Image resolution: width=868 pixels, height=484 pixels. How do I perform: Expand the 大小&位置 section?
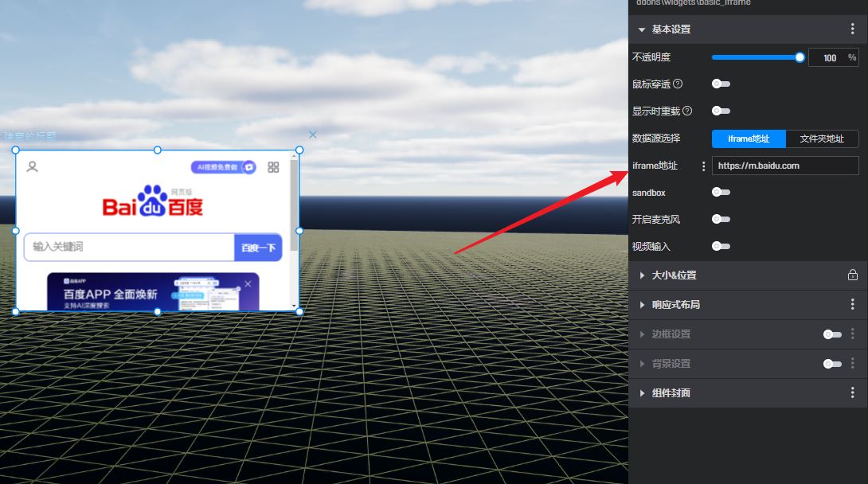click(x=642, y=275)
